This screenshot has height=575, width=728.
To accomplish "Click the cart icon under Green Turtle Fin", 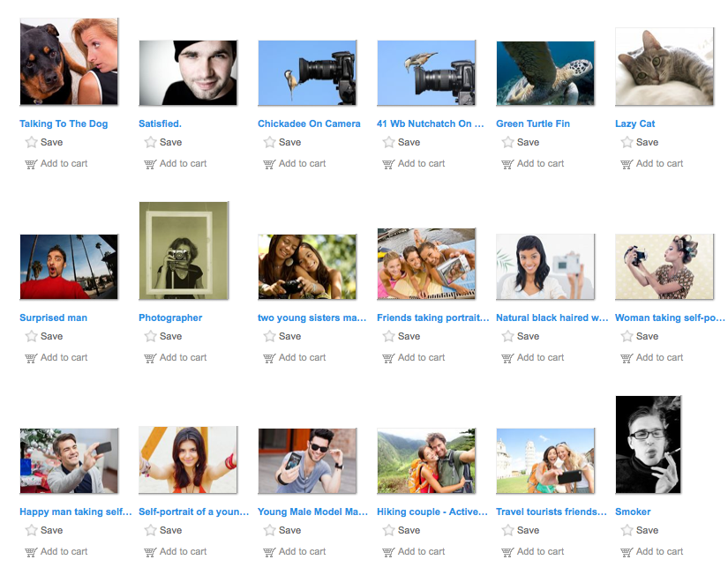I will tap(508, 164).
